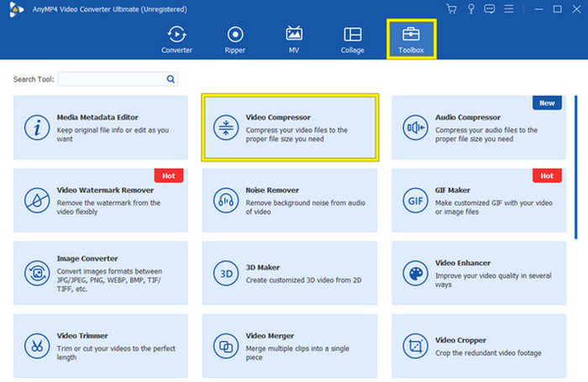
Task: Click the GIF Maker icon
Action: pyautogui.click(x=415, y=201)
